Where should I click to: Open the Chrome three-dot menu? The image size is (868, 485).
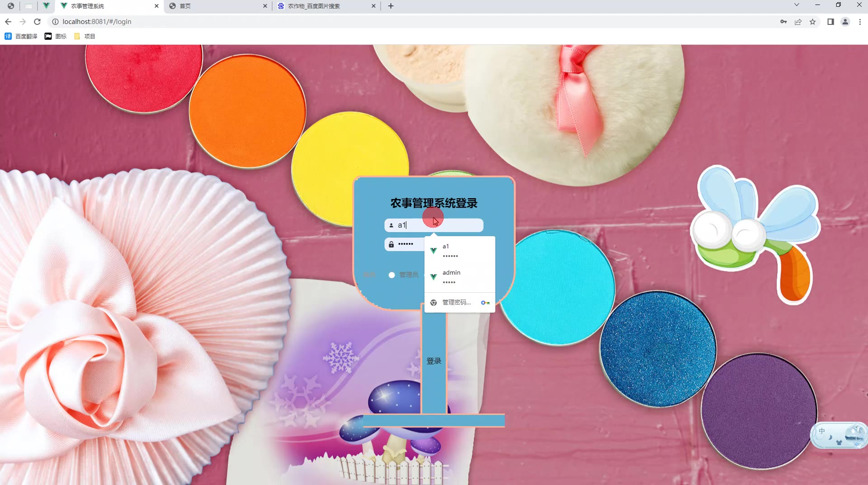tap(860, 22)
